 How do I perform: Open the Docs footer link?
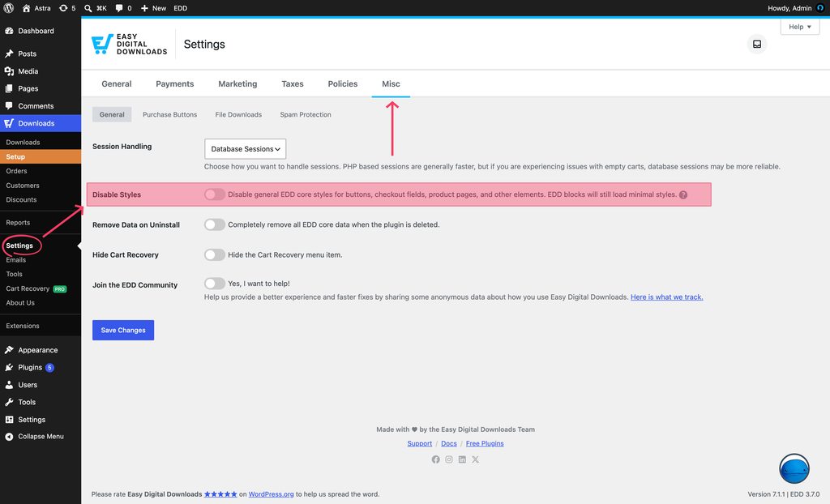tap(449, 444)
